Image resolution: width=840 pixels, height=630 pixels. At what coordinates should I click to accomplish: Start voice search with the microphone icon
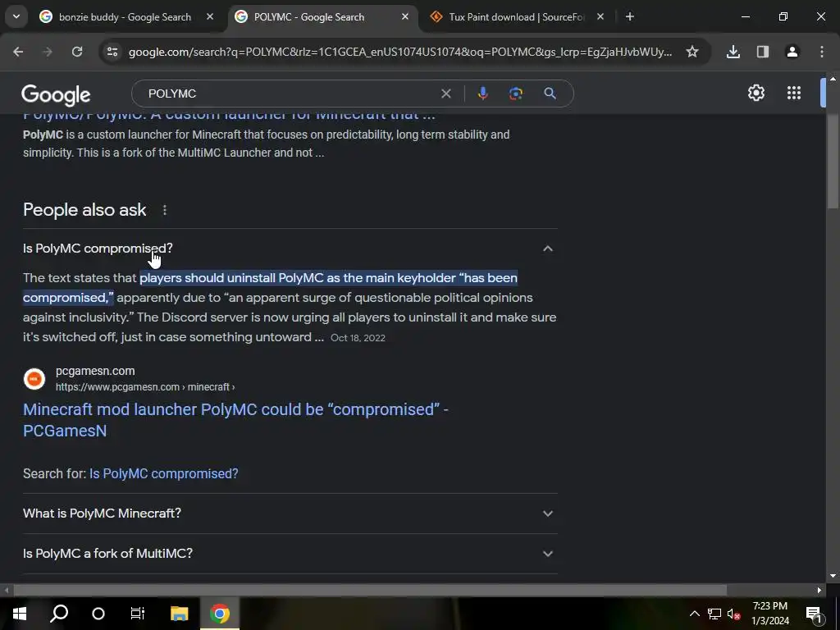coord(482,94)
